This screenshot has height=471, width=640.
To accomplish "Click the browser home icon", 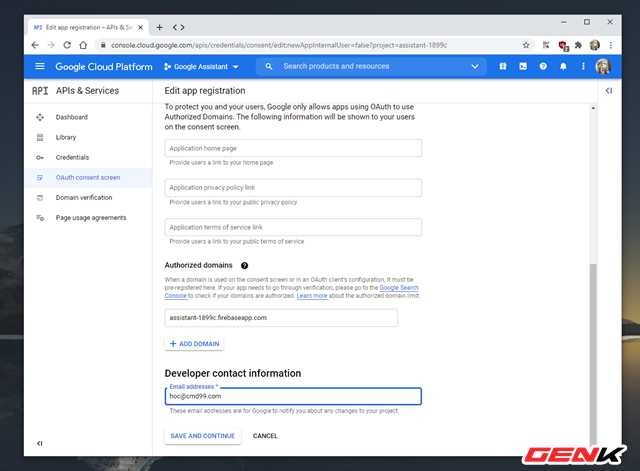I will tap(83, 45).
